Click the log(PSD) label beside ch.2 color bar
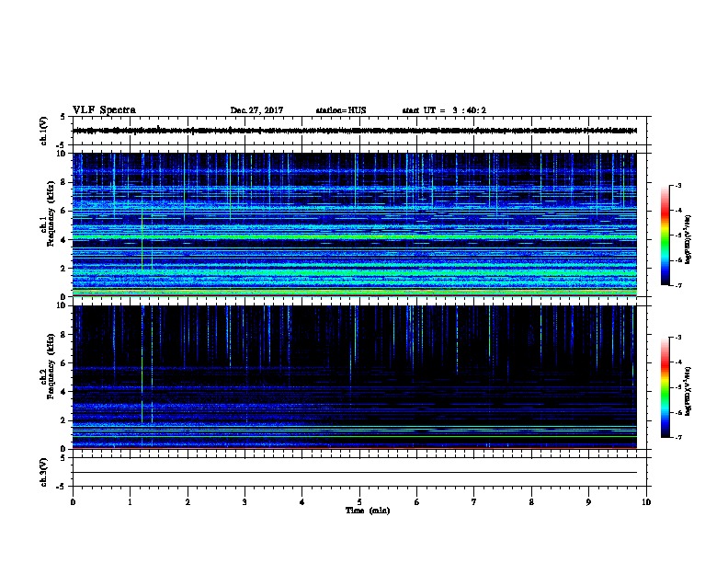Viewport: 728px width, 563px height. click(x=688, y=391)
